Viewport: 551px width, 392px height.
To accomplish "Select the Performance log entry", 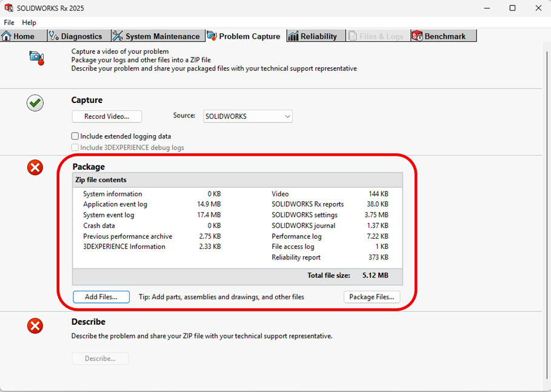I will tap(296, 236).
